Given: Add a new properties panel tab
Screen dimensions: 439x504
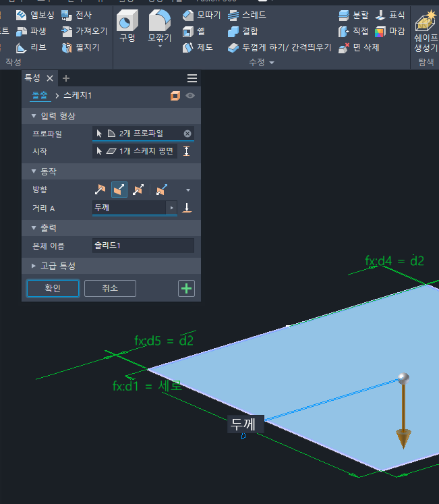Looking at the screenshot, I should [x=66, y=78].
